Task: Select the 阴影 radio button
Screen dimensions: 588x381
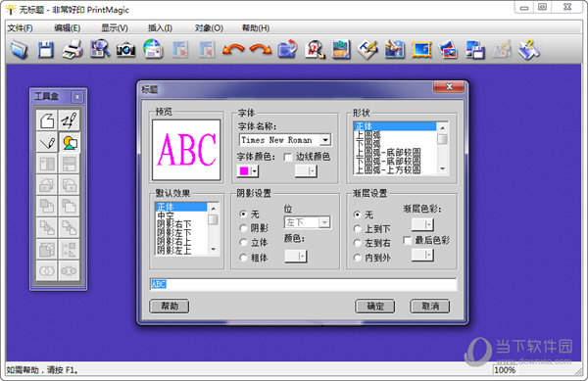Action: pos(243,228)
